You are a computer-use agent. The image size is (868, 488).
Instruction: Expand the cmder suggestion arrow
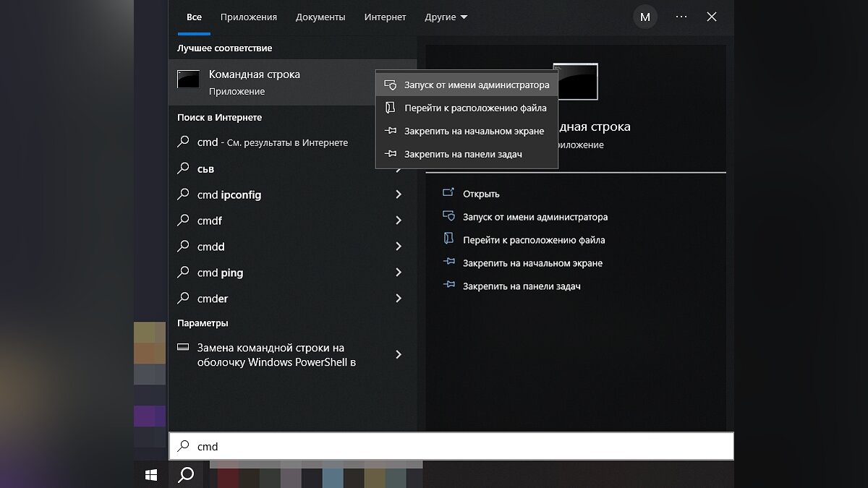coord(398,299)
